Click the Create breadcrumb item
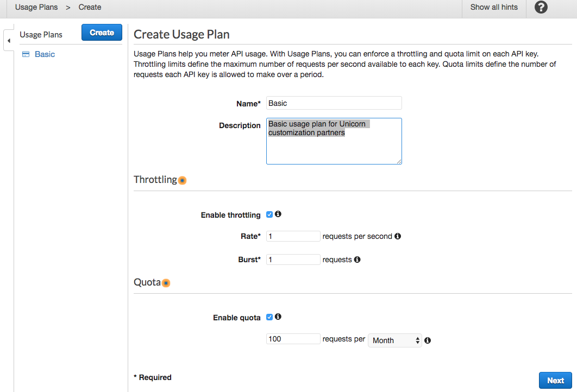This screenshot has height=392, width=577. (x=90, y=8)
